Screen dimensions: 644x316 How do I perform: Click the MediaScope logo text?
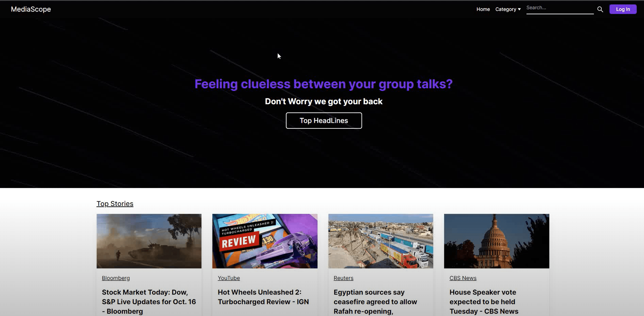click(31, 9)
